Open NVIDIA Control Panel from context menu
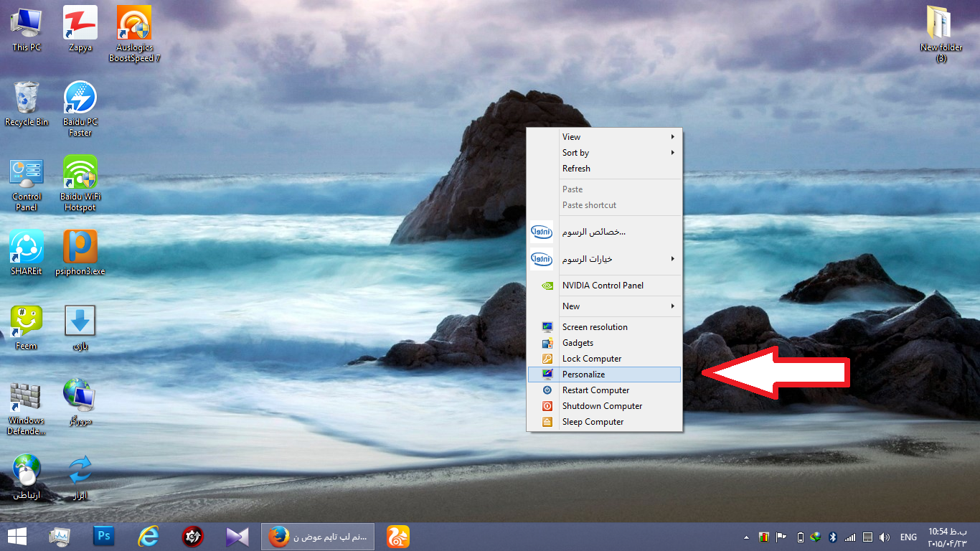 604,286
